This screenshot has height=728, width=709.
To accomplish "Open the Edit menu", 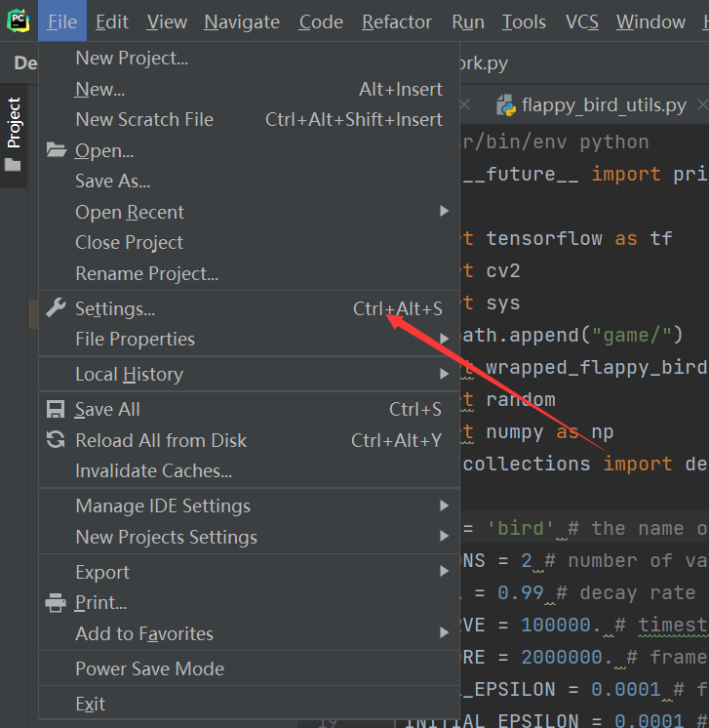I will 112,21.
